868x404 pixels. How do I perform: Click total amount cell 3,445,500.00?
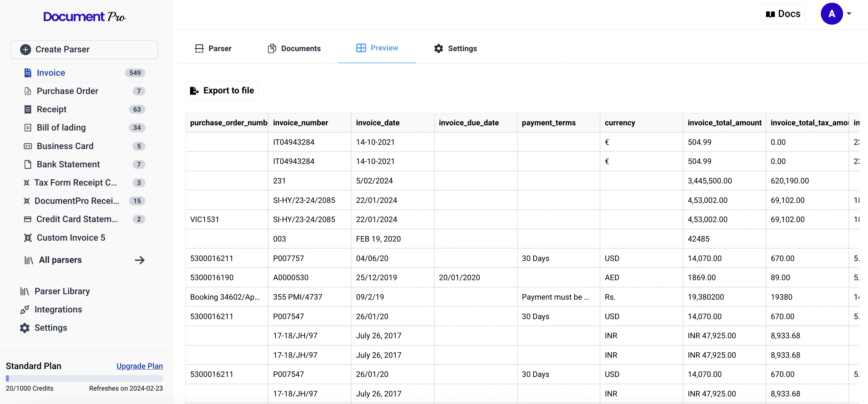click(x=724, y=181)
